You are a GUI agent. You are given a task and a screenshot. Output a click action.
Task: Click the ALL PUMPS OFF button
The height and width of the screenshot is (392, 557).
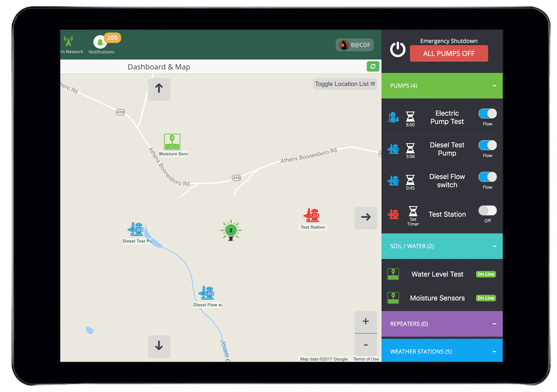coord(449,53)
